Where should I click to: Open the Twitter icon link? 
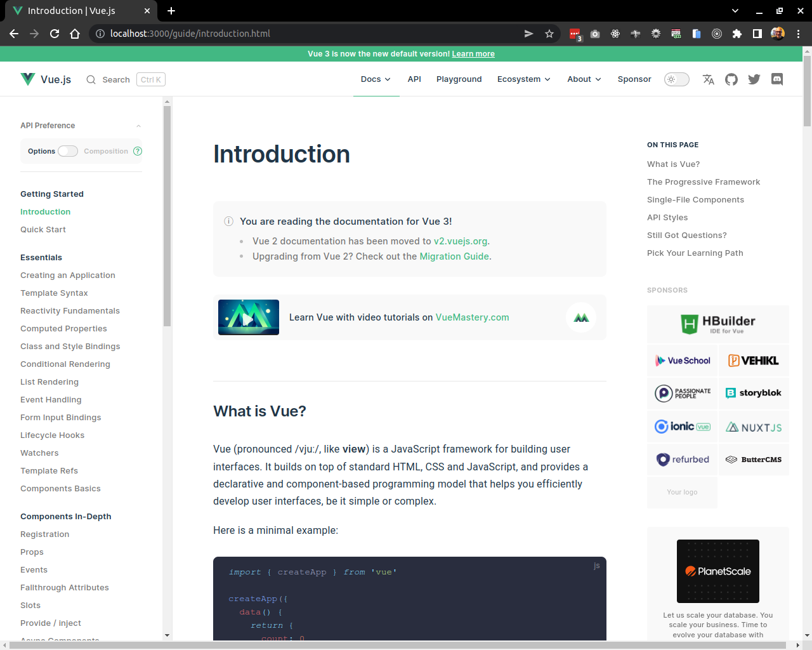pos(754,79)
